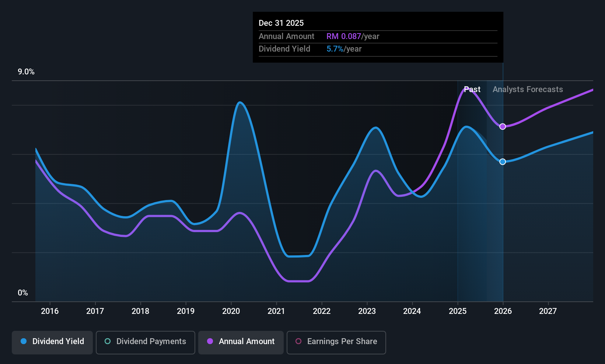Click the 2020 year axis label
This screenshot has height=364, width=605.
pos(231,311)
